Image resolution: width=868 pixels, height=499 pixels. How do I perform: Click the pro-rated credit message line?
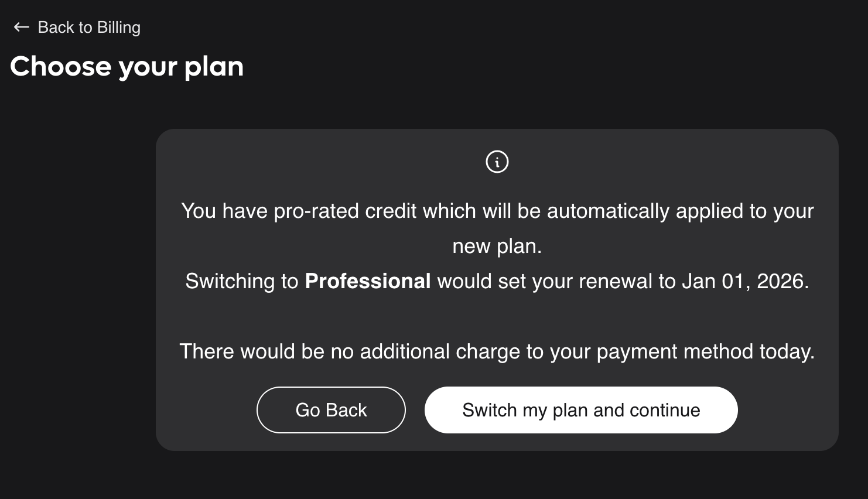497,211
